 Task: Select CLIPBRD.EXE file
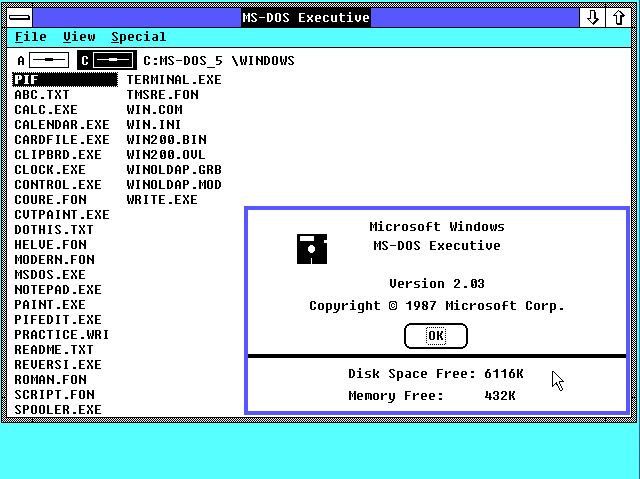pyautogui.click(x=58, y=155)
